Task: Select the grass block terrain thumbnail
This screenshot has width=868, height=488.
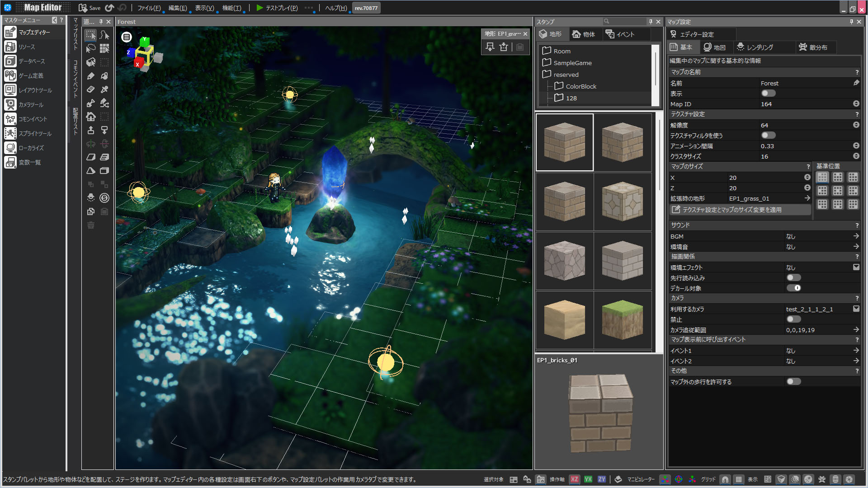Action: pyautogui.click(x=622, y=320)
